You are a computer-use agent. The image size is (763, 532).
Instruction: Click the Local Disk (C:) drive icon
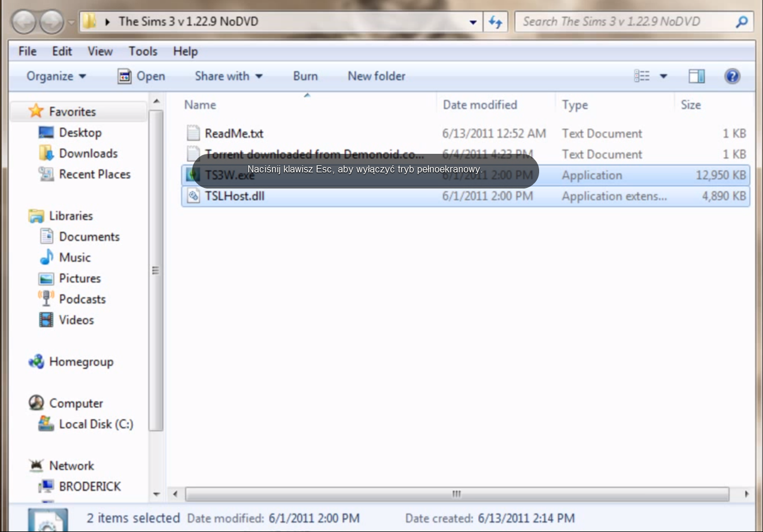point(46,424)
